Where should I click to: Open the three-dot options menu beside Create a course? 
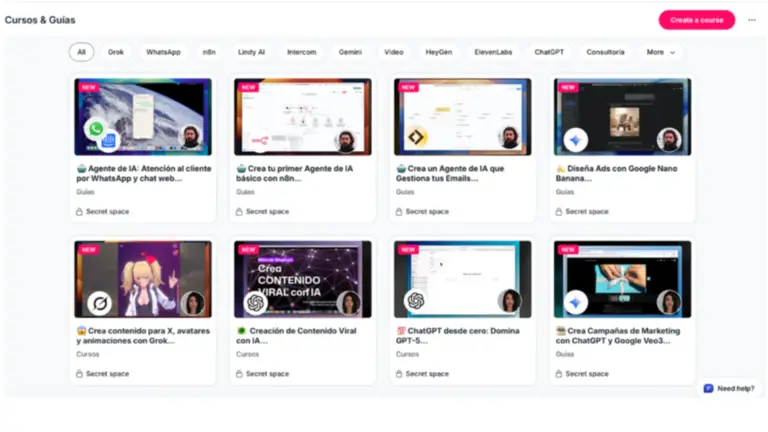point(752,20)
